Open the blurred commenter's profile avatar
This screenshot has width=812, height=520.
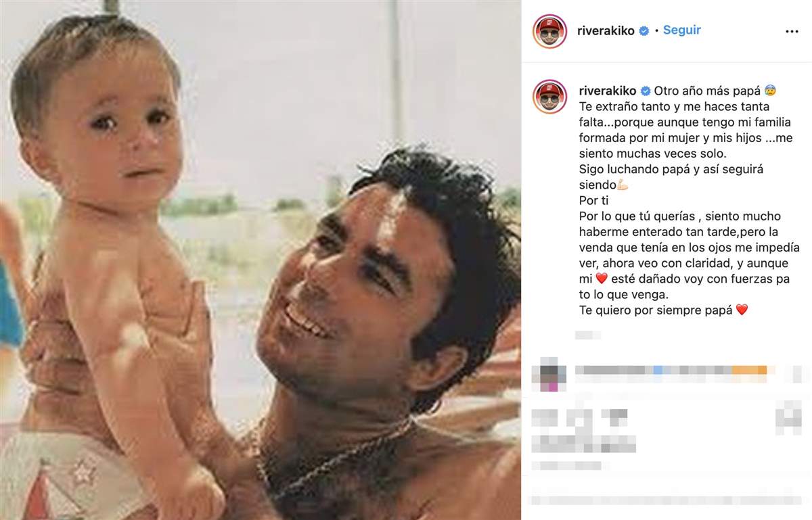549,374
